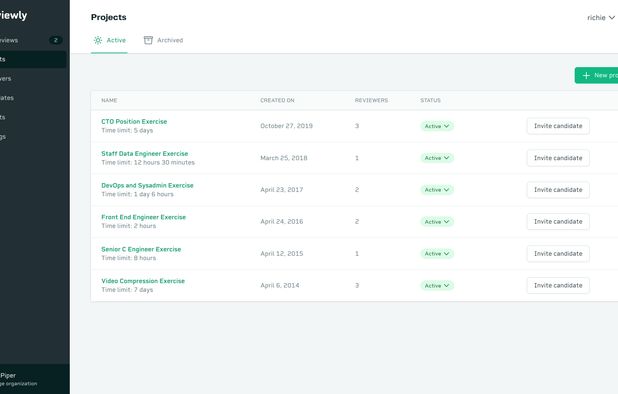Screen dimensions: 618x394
Task: Open the Piper organization switcher in sidebar
Action: click(35, 379)
